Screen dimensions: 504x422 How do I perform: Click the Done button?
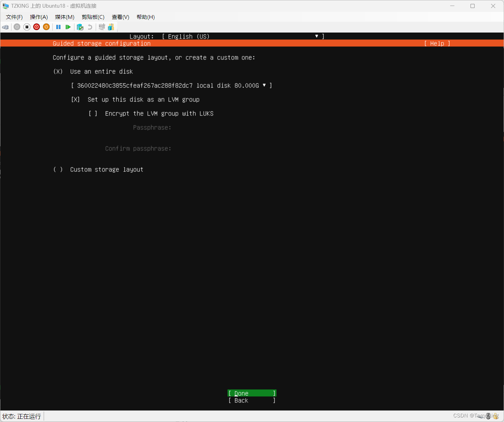point(252,393)
